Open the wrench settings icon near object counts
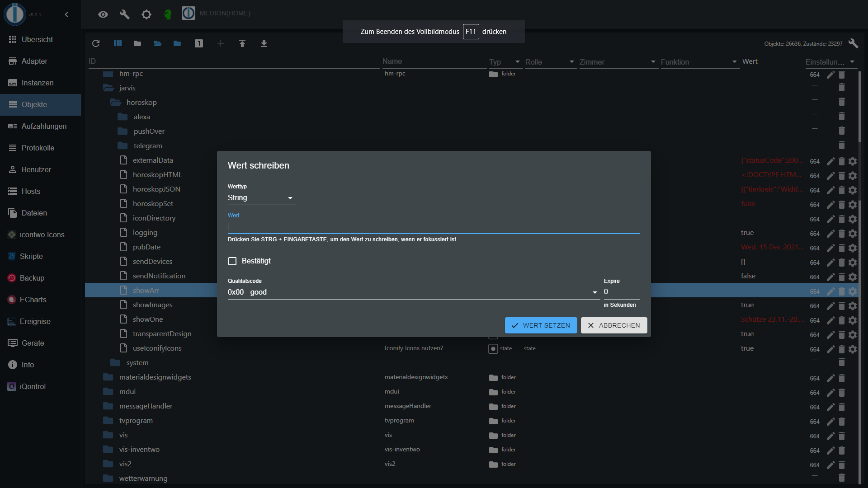This screenshot has width=868, height=488. pyautogui.click(x=853, y=43)
